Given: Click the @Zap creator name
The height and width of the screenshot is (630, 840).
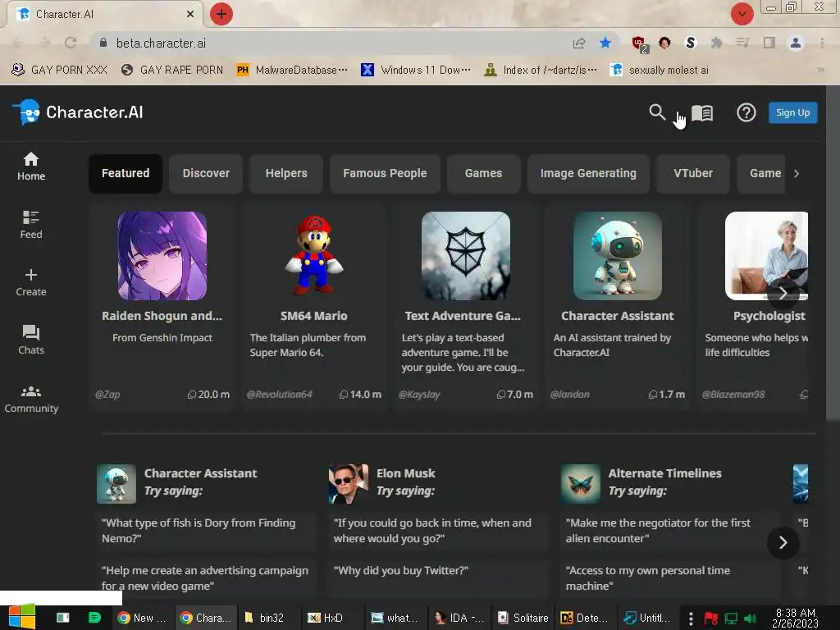Looking at the screenshot, I should [107, 395].
